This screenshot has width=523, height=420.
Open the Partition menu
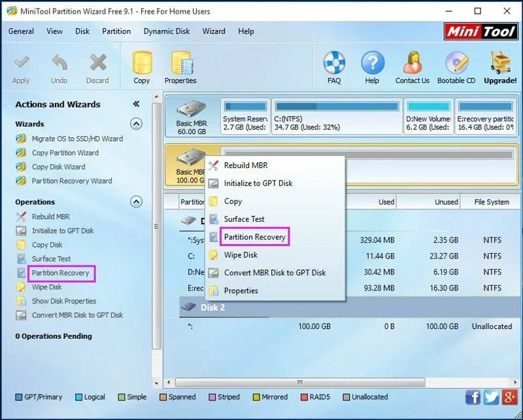(116, 31)
